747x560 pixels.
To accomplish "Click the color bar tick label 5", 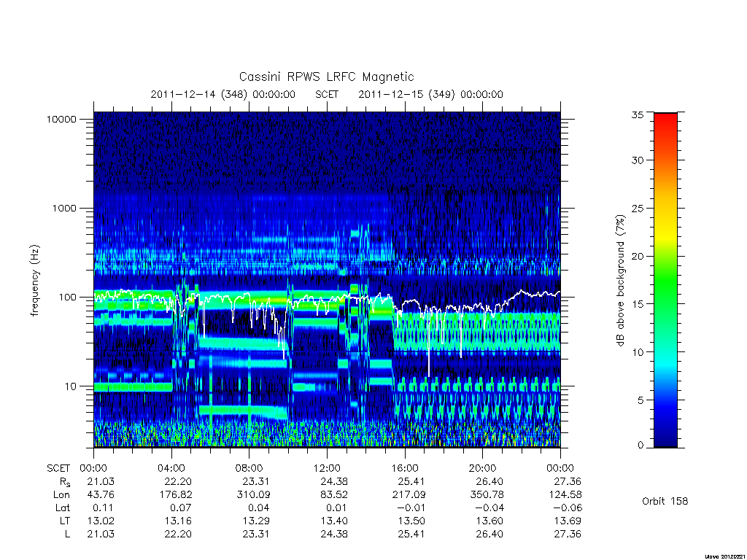I will pyautogui.click(x=640, y=400).
